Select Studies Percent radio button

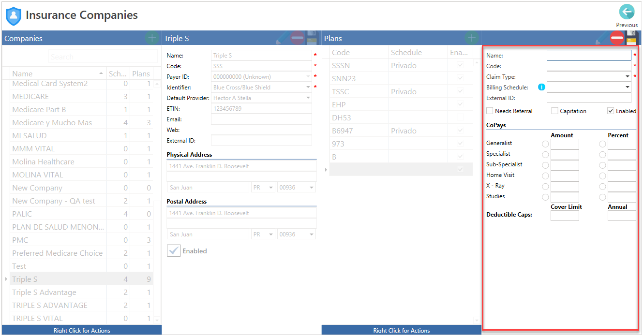602,197
